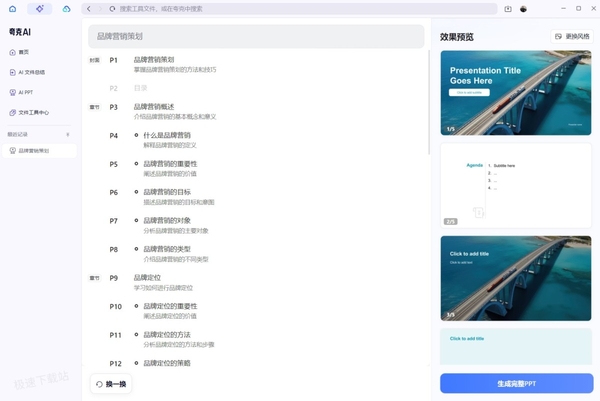Image resolution: width=600 pixels, height=401 pixels.
Task: Click the 更换风格 style button
Action: click(572, 36)
